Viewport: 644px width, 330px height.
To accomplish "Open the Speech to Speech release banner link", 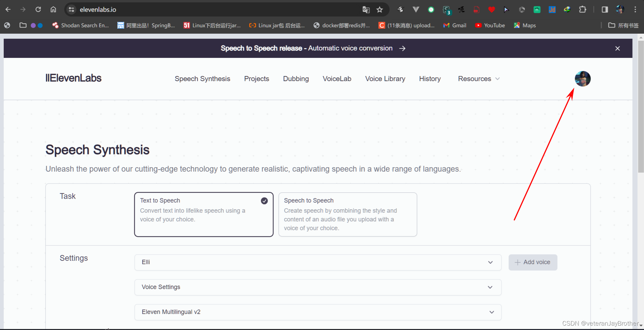I will (313, 48).
